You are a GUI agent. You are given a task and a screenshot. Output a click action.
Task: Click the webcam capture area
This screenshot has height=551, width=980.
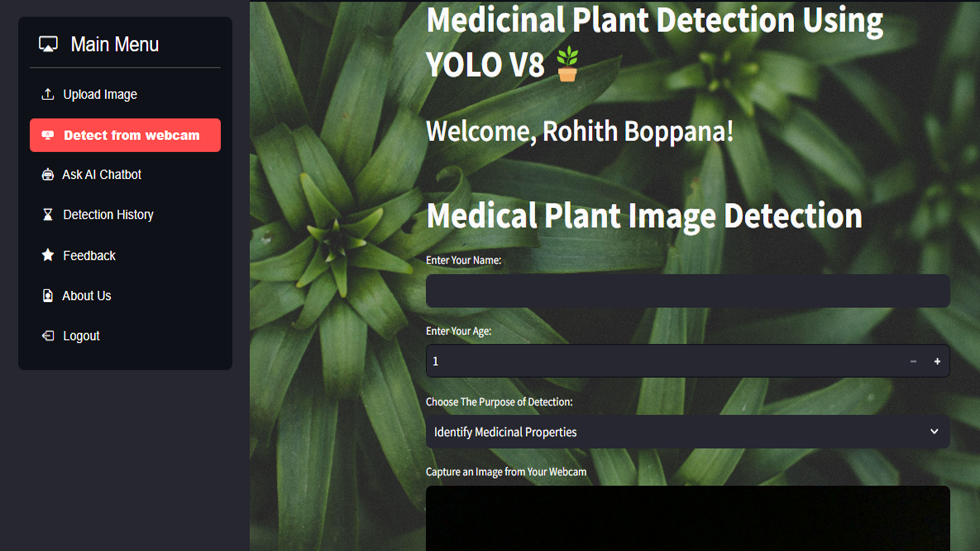(686, 519)
